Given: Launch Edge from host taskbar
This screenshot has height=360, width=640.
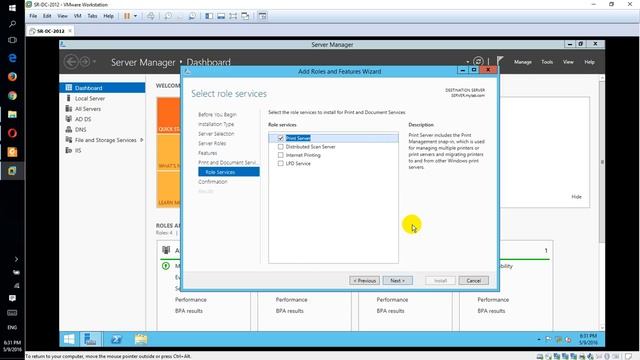Looking at the screenshot, I should [12, 58].
